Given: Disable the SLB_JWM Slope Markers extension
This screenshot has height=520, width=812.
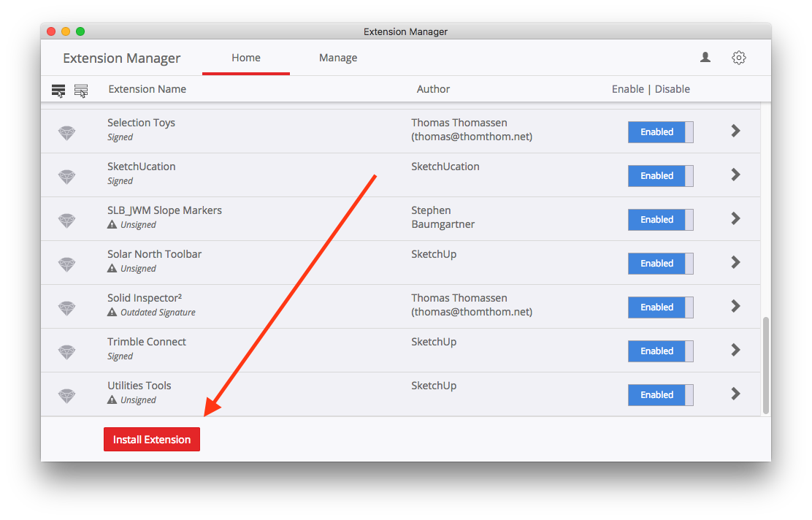Looking at the screenshot, I should (660, 220).
